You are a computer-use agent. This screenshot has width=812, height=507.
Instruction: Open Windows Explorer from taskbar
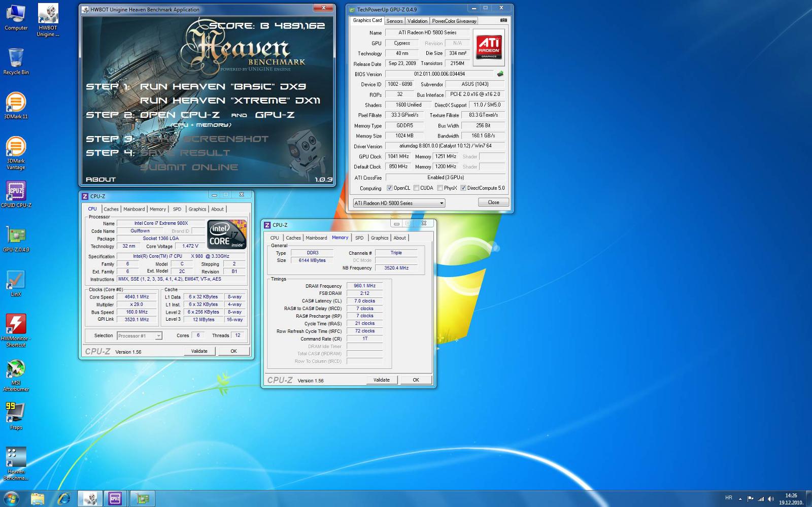point(38,499)
